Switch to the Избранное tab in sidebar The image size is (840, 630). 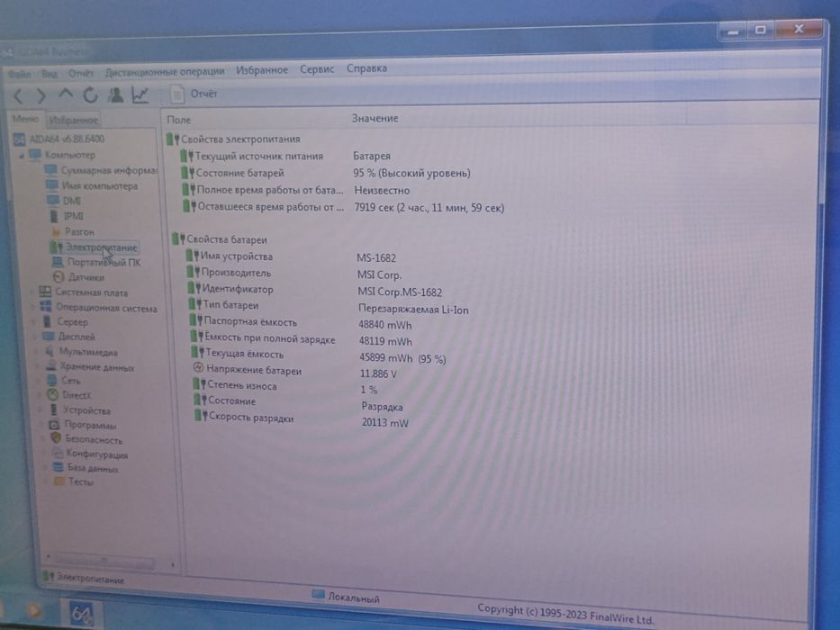[74, 120]
